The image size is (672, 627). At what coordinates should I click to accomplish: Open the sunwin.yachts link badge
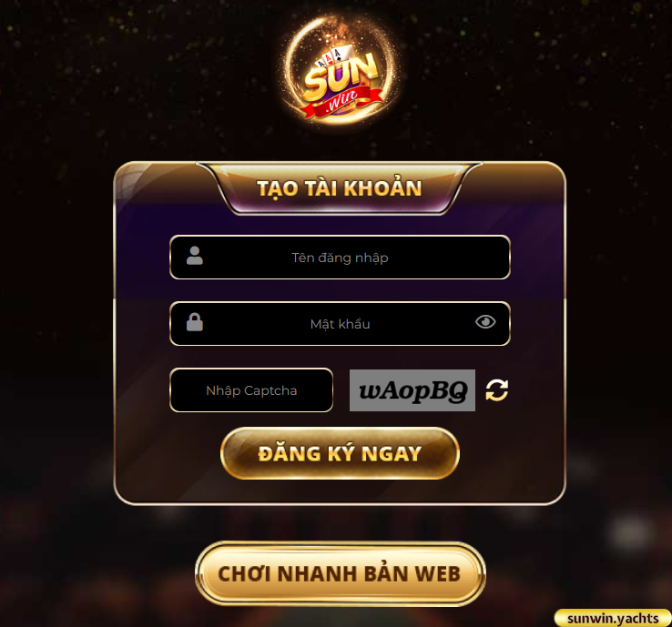(613, 619)
